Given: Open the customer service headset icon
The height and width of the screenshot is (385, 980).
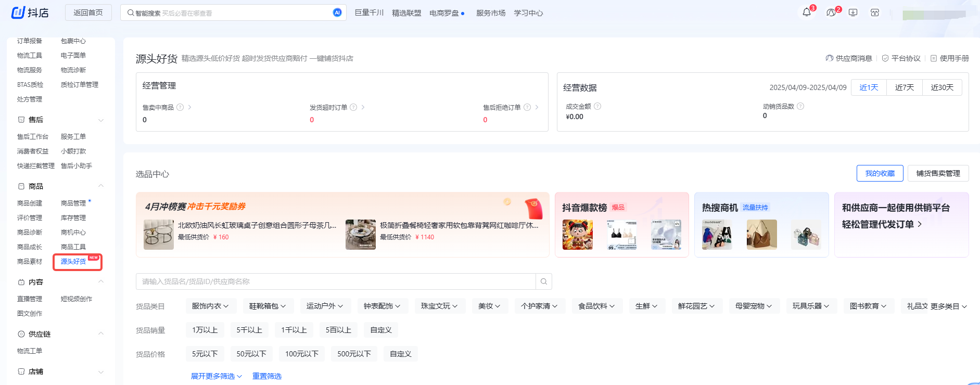Looking at the screenshot, I should click(831, 12).
